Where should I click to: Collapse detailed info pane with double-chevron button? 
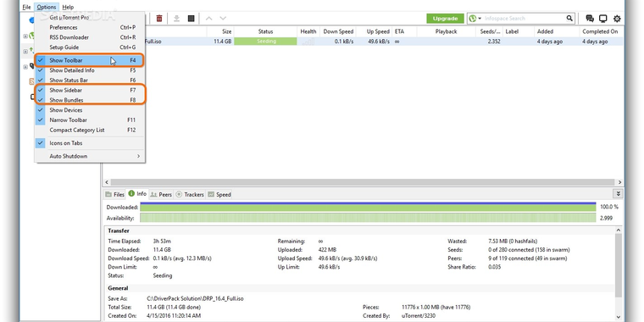point(617,194)
